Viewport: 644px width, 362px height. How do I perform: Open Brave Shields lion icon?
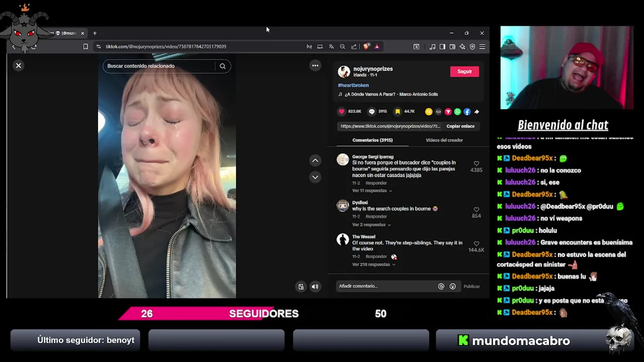click(366, 46)
